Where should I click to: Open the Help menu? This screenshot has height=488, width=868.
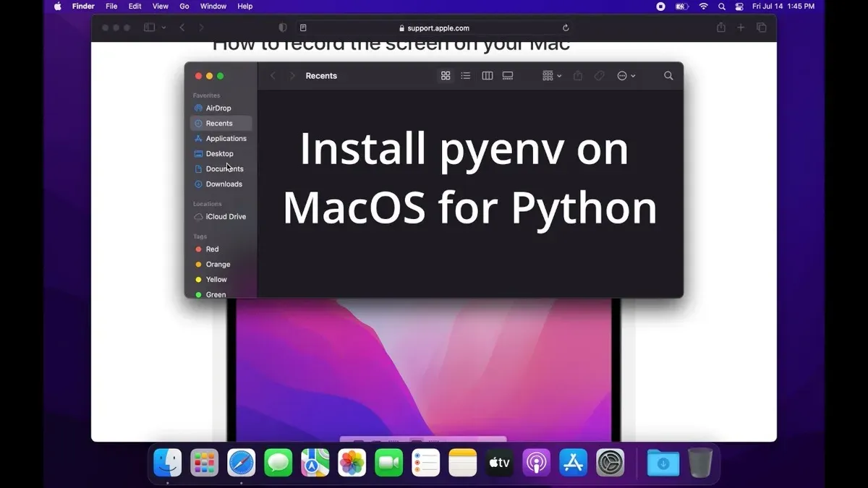pyautogui.click(x=245, y=7)
